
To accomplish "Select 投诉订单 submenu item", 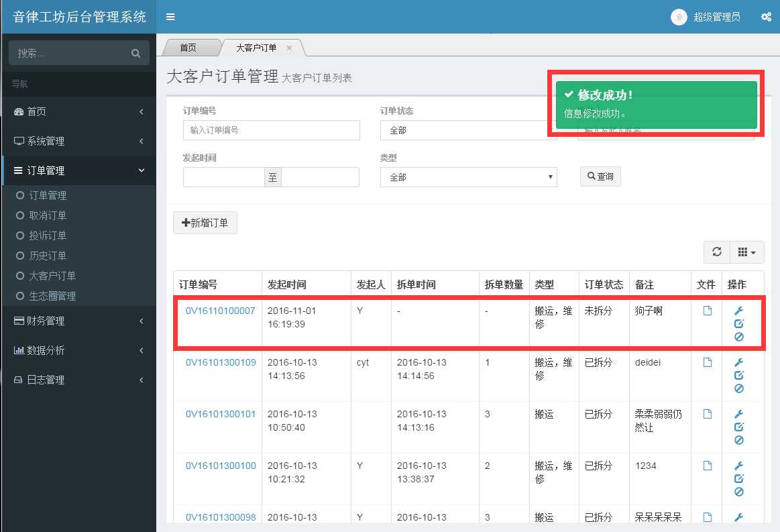I will coord(47,235).
